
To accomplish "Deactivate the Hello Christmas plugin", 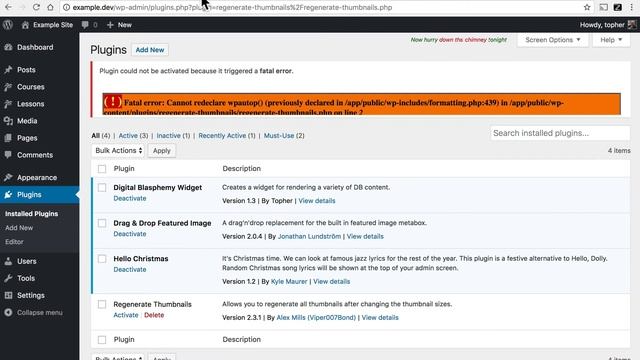I will (130, 269).
